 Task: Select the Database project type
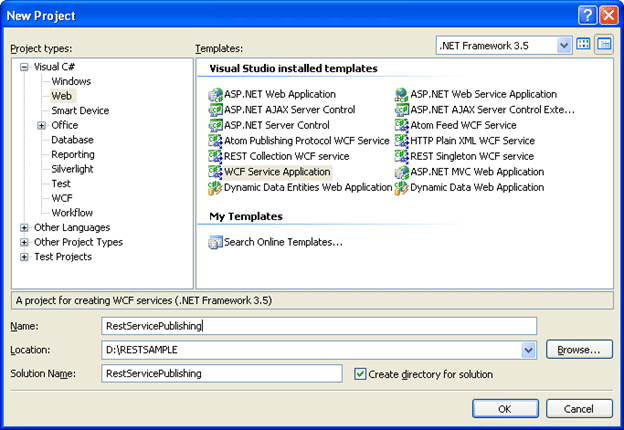pos(72,140)
